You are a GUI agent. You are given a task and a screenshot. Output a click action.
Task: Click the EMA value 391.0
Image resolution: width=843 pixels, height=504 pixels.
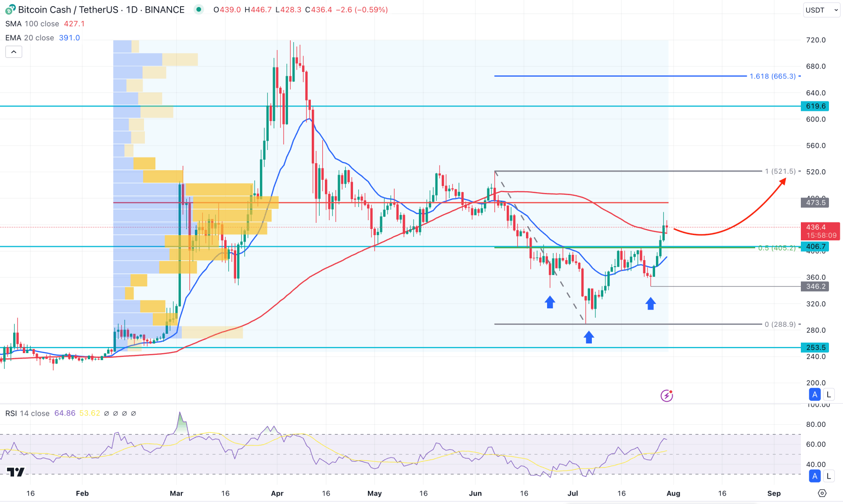(x=69, y=38)
